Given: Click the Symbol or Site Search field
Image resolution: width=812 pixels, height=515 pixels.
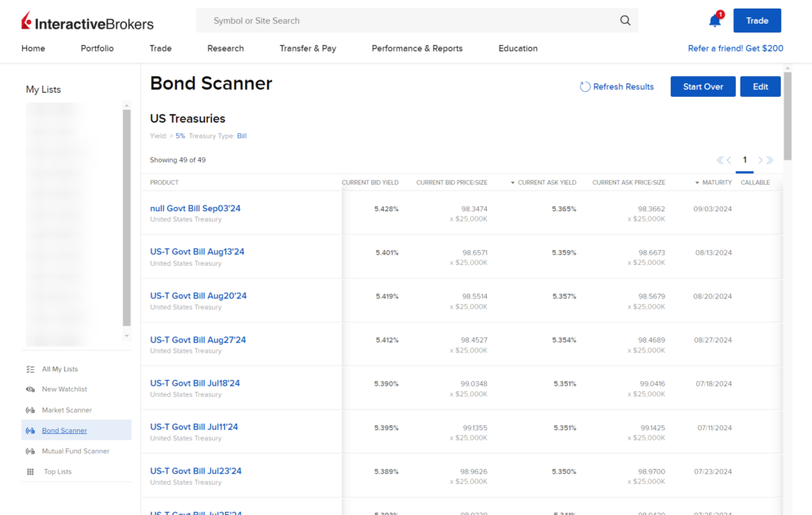Looking at the screenshot, I should (412, 21).
